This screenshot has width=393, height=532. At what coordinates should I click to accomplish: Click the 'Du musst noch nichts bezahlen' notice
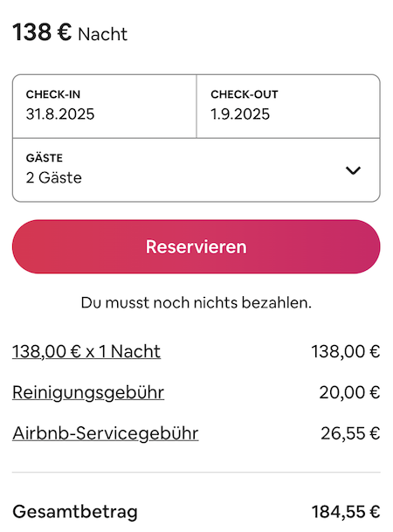196,302
